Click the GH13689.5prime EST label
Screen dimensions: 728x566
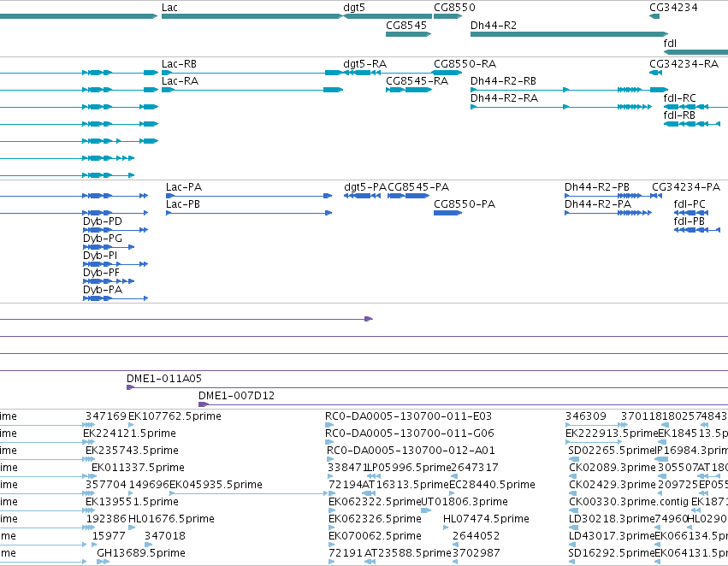(x=141, y=553)
